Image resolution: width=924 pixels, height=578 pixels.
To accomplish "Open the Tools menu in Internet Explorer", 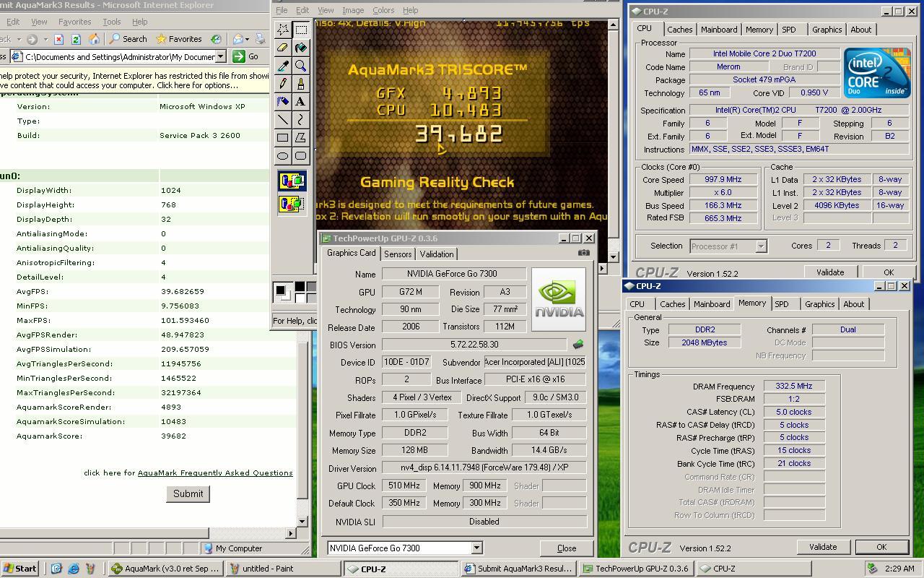I will point(111,22).
